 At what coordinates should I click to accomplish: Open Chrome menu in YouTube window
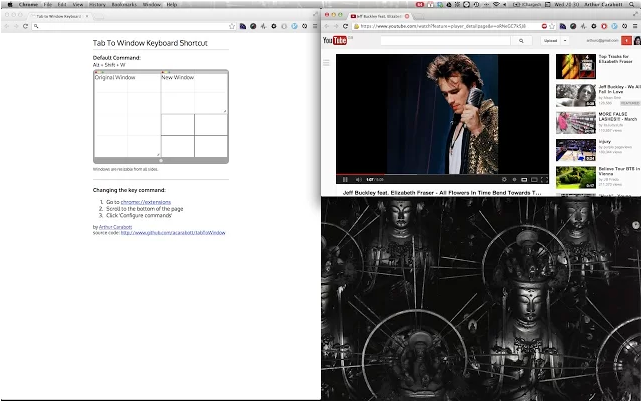(x=635, y=26)
